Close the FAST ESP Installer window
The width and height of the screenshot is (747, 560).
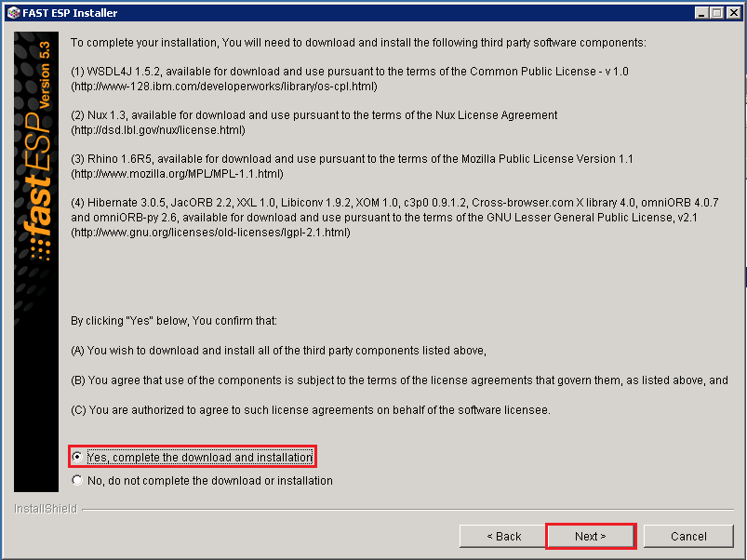coord(732,12)
